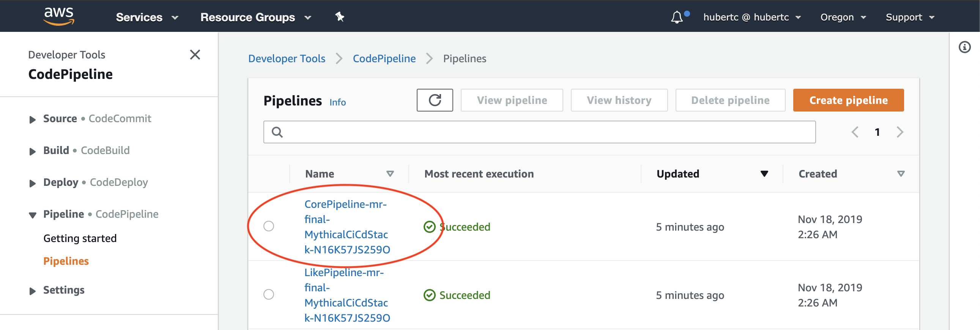Click CodePipeline breadcrumb link
Image resolution: width=980 pixels, height=330 pixels.
pyautogui.click(x=384, y=58)
